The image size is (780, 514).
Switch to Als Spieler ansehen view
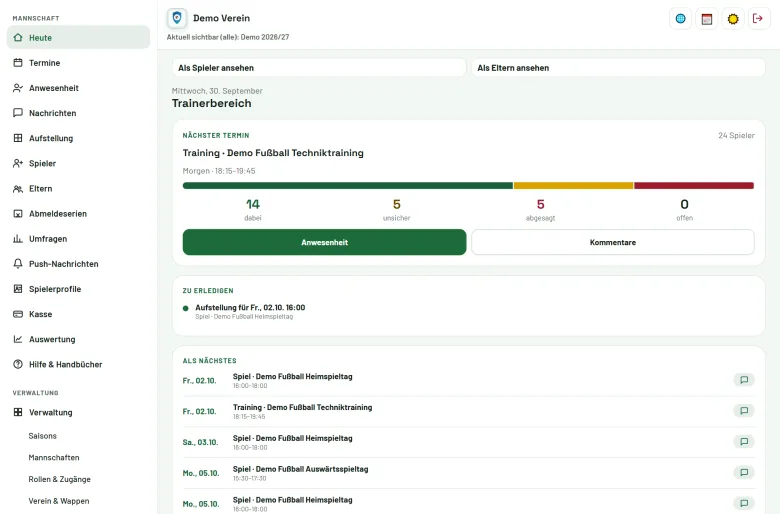pos(319,68)
